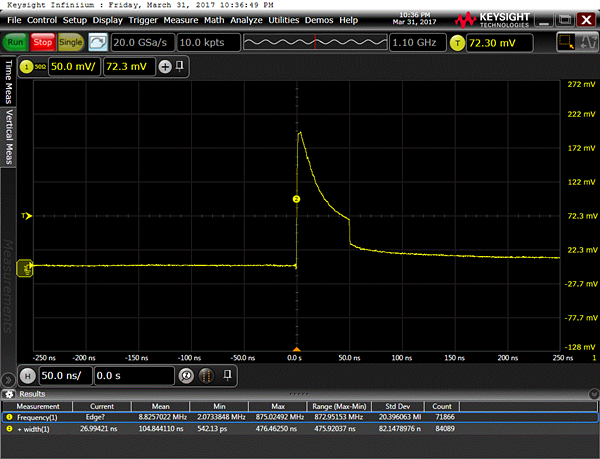Click the Results panel drag handle dots
Image resolution: width=600 pixels, height=459 pixels.
pyautogui.click(x=299, y=394)
